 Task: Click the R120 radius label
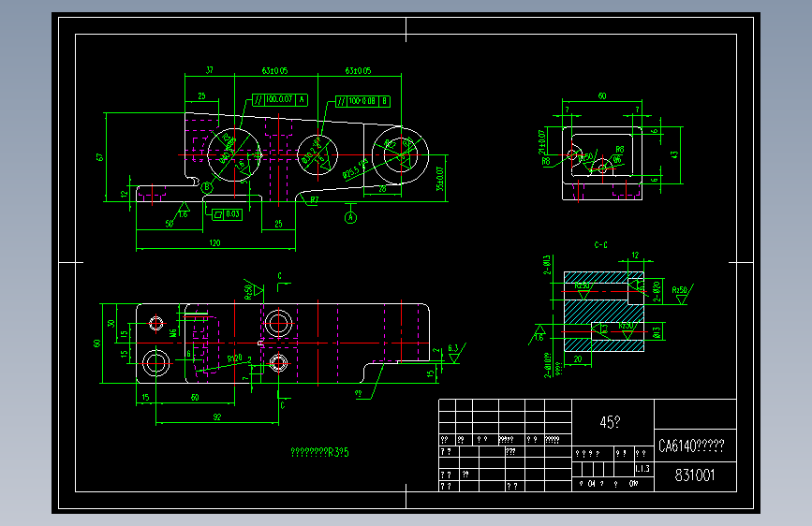pyautogui.click(x=234, y=358)
